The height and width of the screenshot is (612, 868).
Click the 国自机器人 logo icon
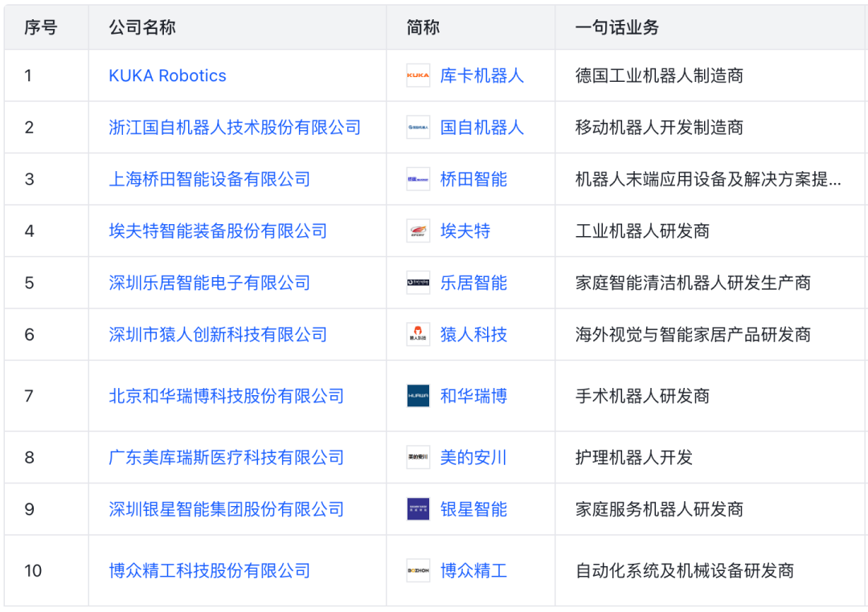418,127
